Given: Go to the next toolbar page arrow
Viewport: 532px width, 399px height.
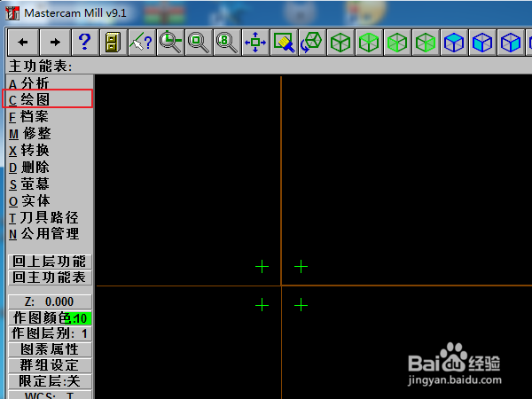Looking at the screenshot, I should pos(55,43).
